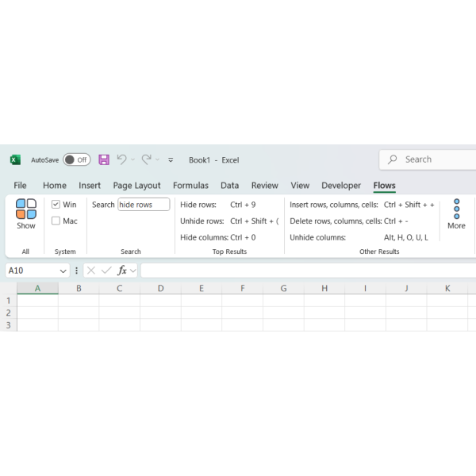
Task: Click the formula bar three-dot resize handle
Action: point(76,271)
